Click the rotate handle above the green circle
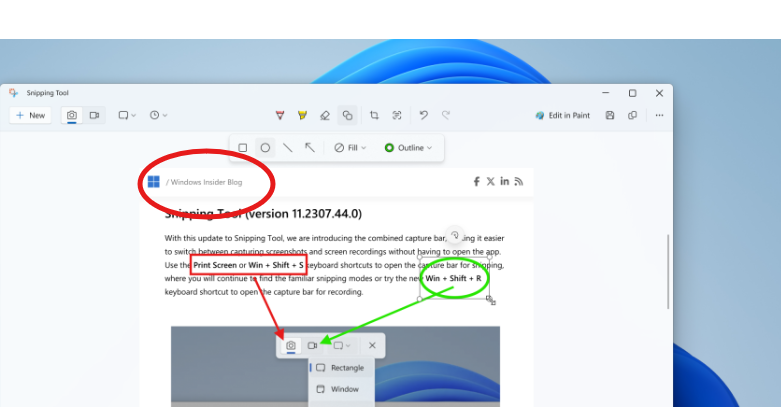Image resolution: width=781 pixels, height=407 pixels. [454, 235]
